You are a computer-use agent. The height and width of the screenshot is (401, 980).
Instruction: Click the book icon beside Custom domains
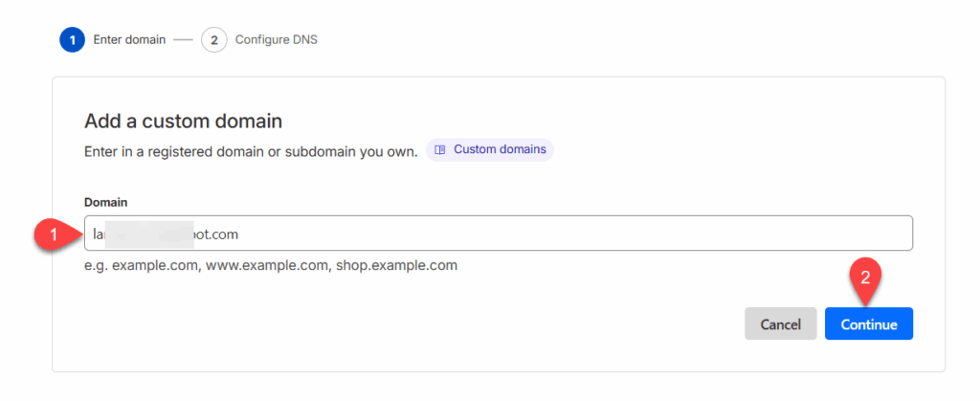click(440, 150)
